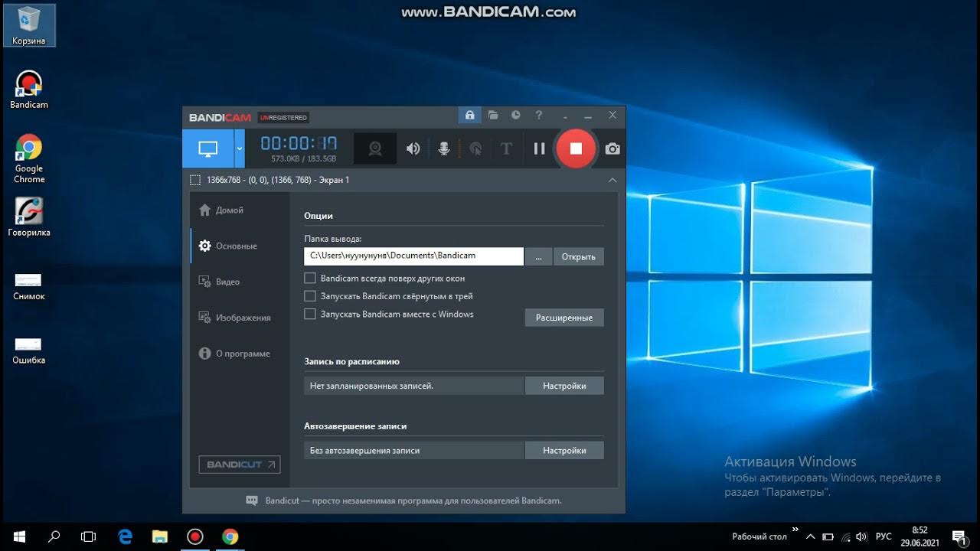
Task: Click the Bandicam logo in the title bar
Action: (x=220, y=117)
